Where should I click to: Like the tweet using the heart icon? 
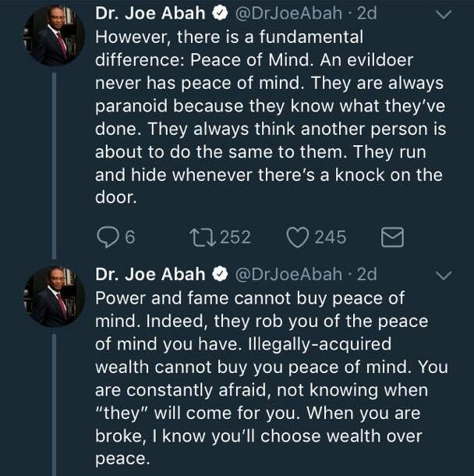pos(297,237)
